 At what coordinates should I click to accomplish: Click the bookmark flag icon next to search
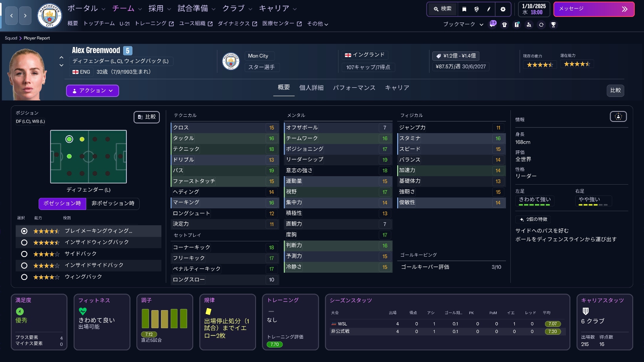pos(465,9)
